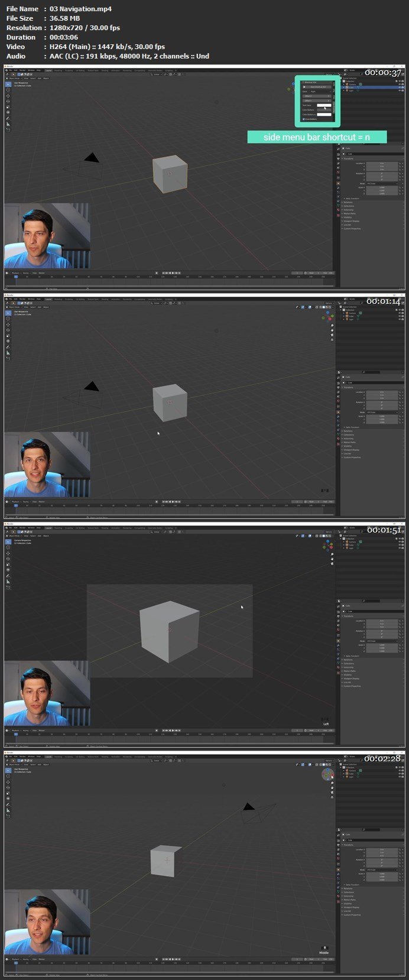Open Modifiers wrench tab in 00:01:14 frame
The height and width of the screenshot is (980, 409).
(x=338, y=417)
